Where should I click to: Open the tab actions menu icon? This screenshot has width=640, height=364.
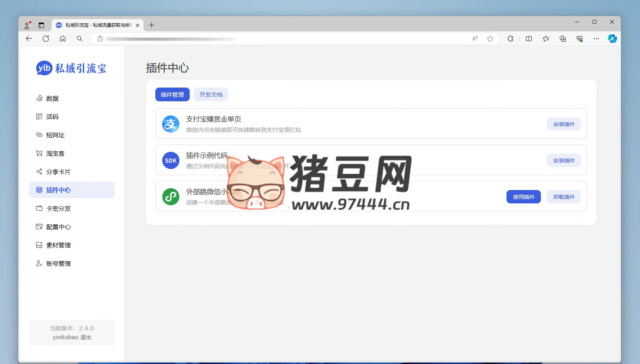pyautogui.click(x=41, y=25)
